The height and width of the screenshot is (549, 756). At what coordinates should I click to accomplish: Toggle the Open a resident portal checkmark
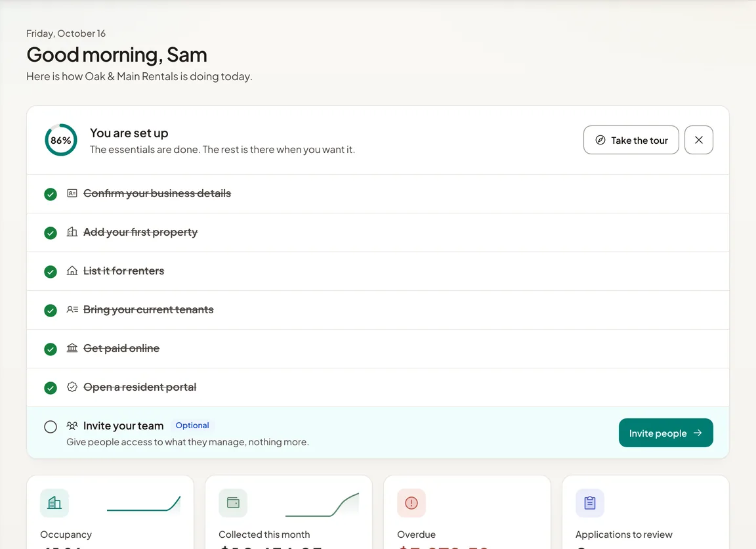point(50,388)
